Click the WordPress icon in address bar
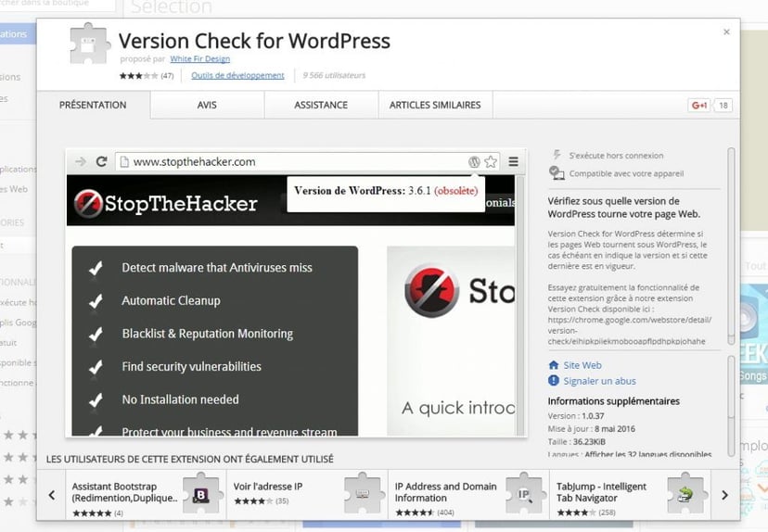 point(474,162)
